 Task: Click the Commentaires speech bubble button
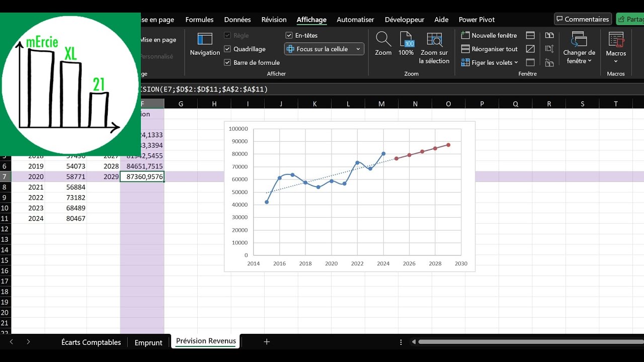(583, 19)
